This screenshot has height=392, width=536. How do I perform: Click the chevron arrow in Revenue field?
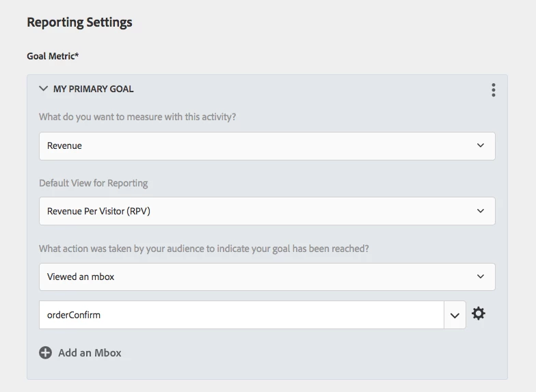point(481,145)
